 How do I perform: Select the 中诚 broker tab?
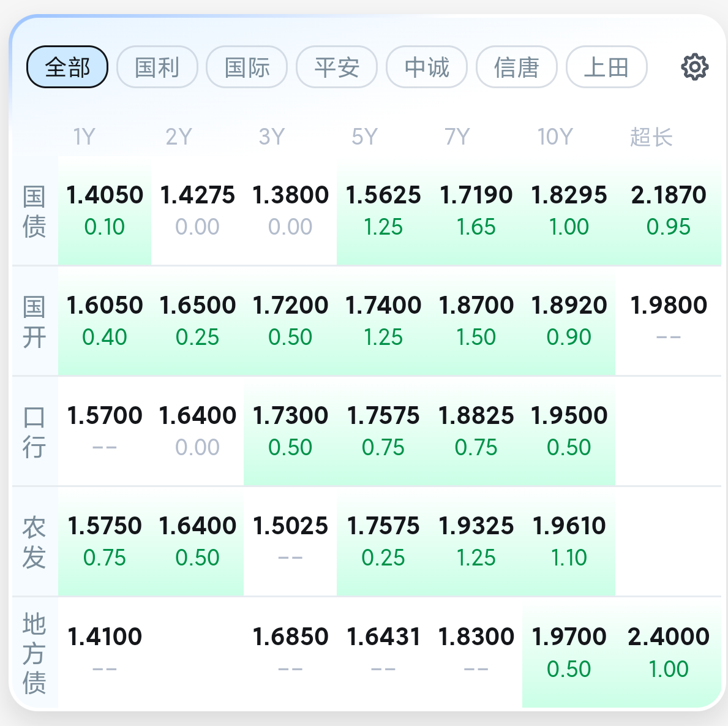click(427, 67)
